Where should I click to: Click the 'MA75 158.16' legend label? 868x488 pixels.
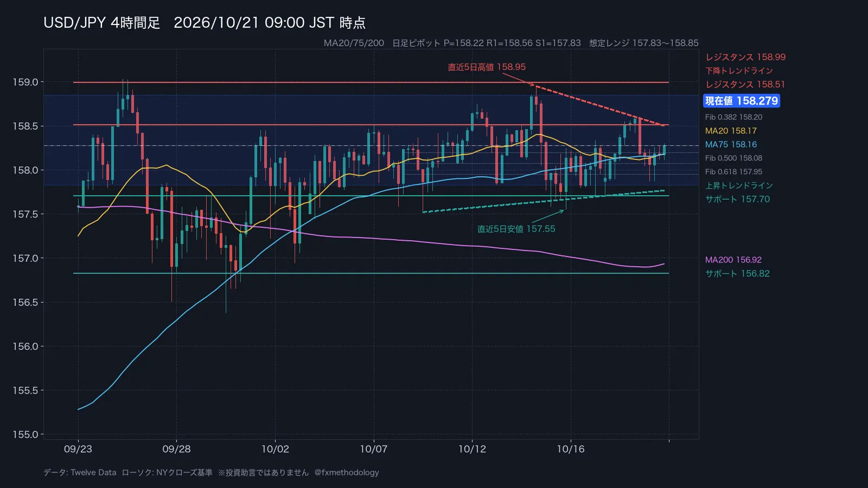(731, 144)
